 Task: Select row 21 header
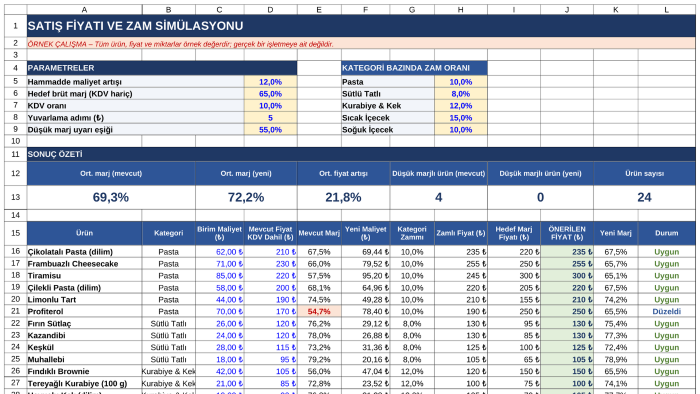click(16, 311)
